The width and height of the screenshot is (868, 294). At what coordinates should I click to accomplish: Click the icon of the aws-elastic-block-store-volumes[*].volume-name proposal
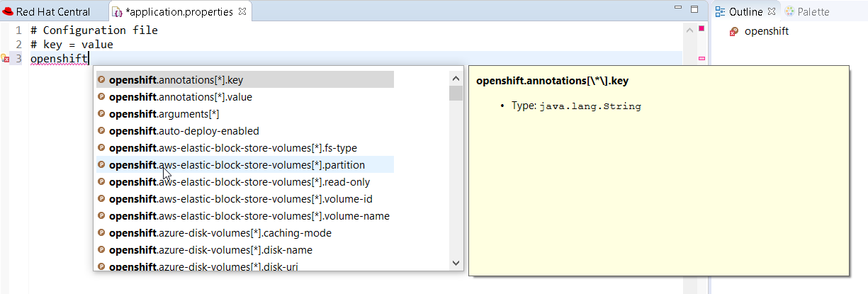click(101, 216)
